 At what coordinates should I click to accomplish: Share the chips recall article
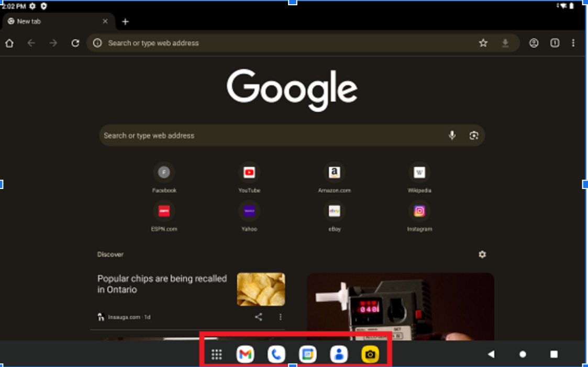pos(259,317)
